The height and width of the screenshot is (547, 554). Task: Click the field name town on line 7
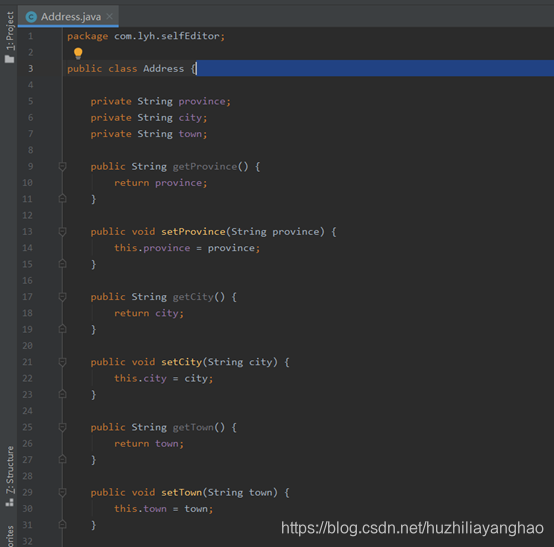(190, 134)
